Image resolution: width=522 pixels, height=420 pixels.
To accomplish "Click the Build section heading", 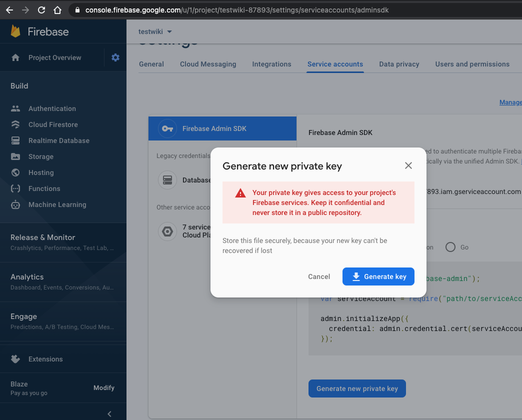I will pos(19,86).
